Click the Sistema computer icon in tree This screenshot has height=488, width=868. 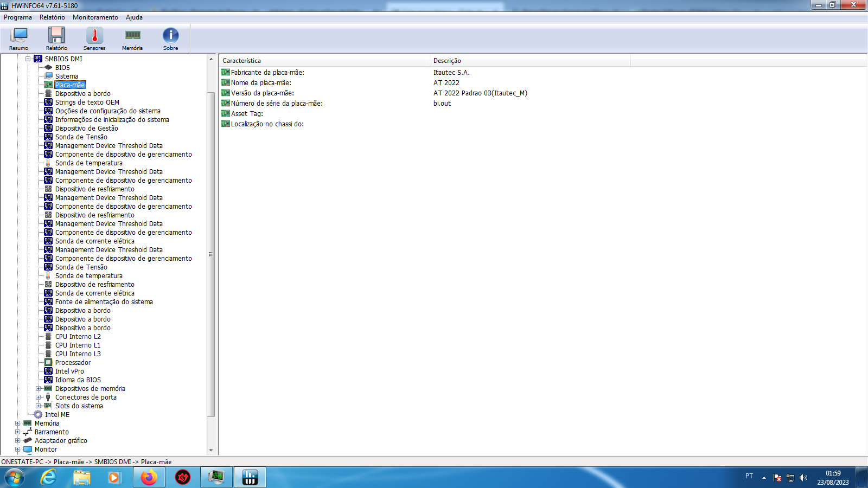pyautogui.click(x=48, y=76)
